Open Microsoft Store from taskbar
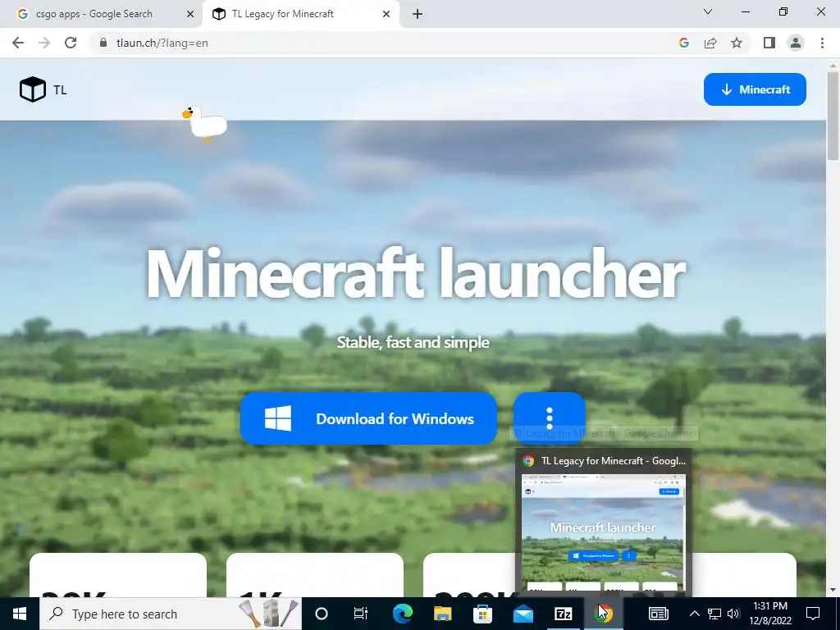840x630 pixels. click(482, 614)
